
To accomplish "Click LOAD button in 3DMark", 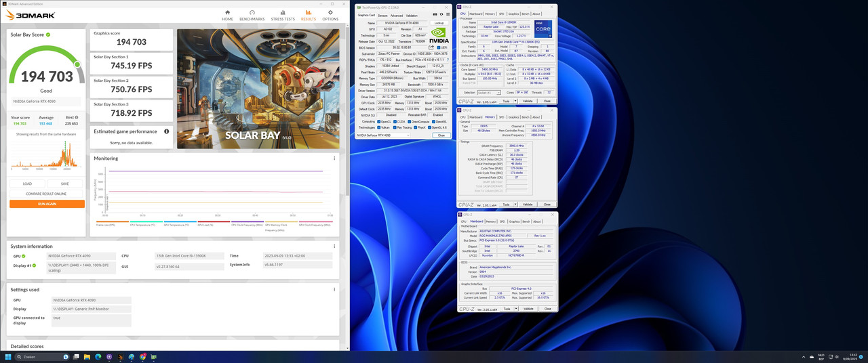I will [x=28, y=184].
